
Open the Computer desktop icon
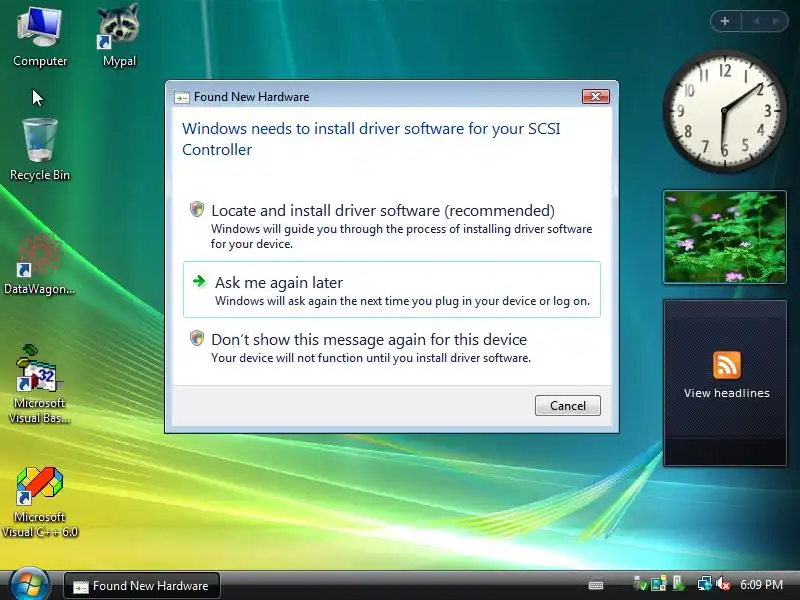pyautogui.click(x=40, y=36)
